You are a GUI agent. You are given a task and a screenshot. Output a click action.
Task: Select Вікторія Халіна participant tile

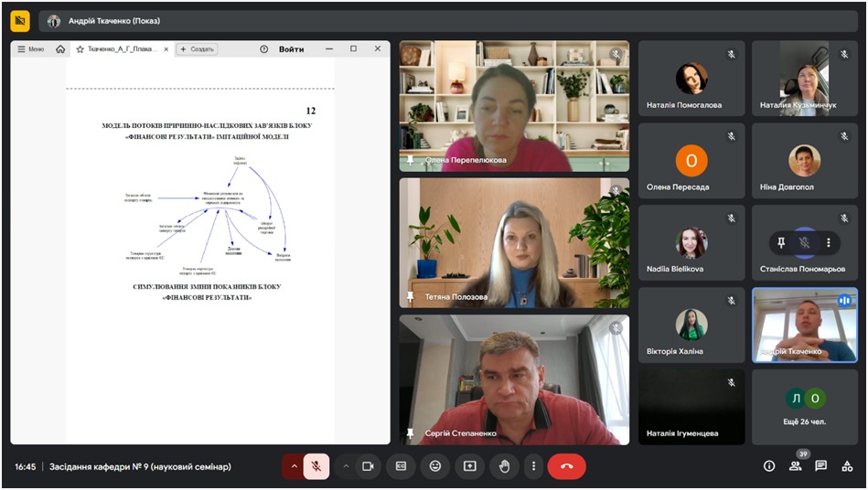691,325
